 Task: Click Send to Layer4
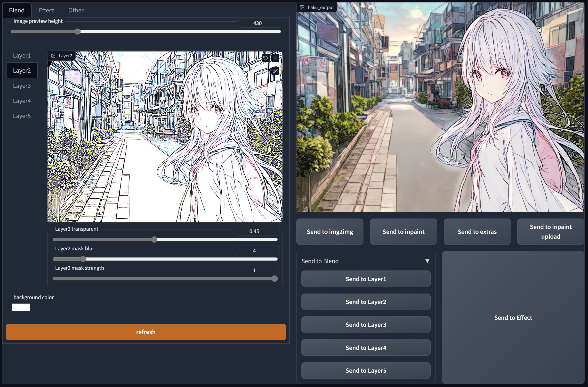366,348
